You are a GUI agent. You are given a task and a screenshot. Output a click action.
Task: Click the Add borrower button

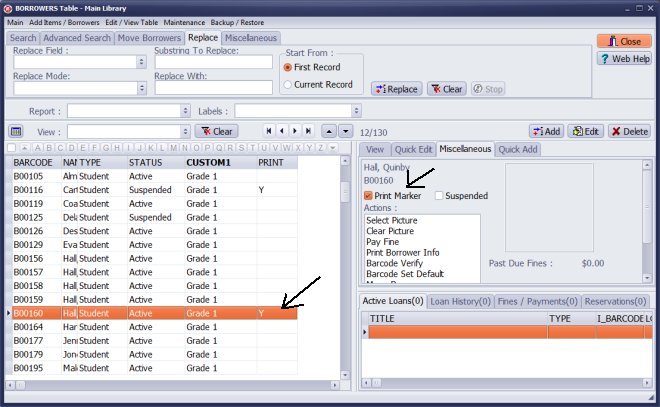(546, 131)
